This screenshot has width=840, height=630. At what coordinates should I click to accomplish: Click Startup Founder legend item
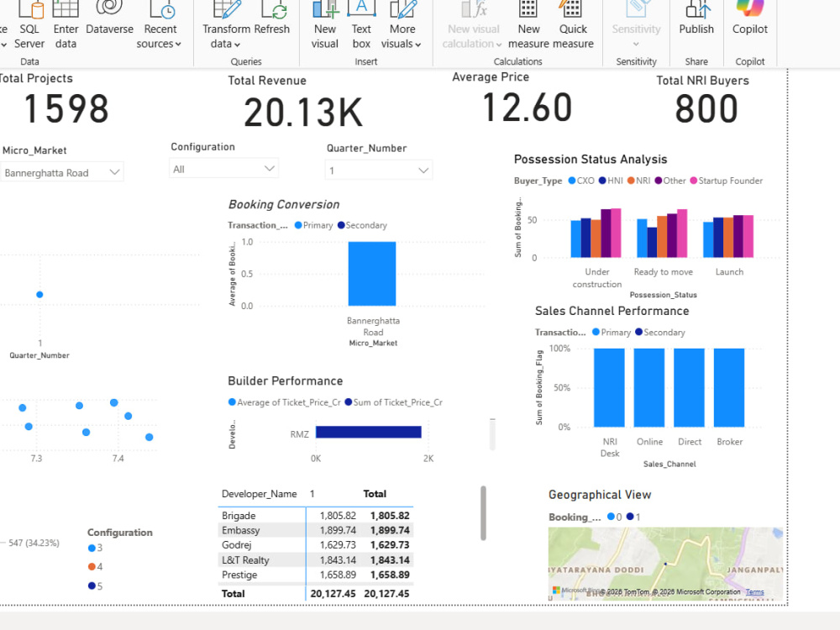pos(726,181)
